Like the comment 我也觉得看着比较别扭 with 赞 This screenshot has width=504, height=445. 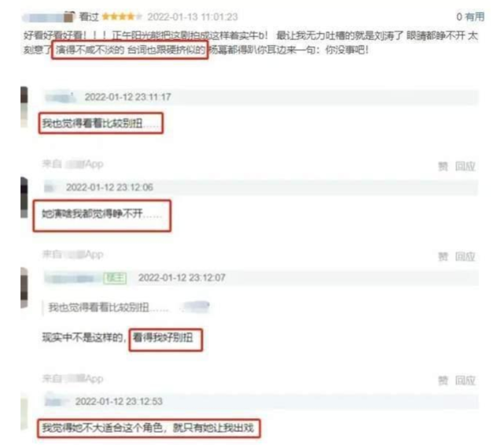click(443, 166)
